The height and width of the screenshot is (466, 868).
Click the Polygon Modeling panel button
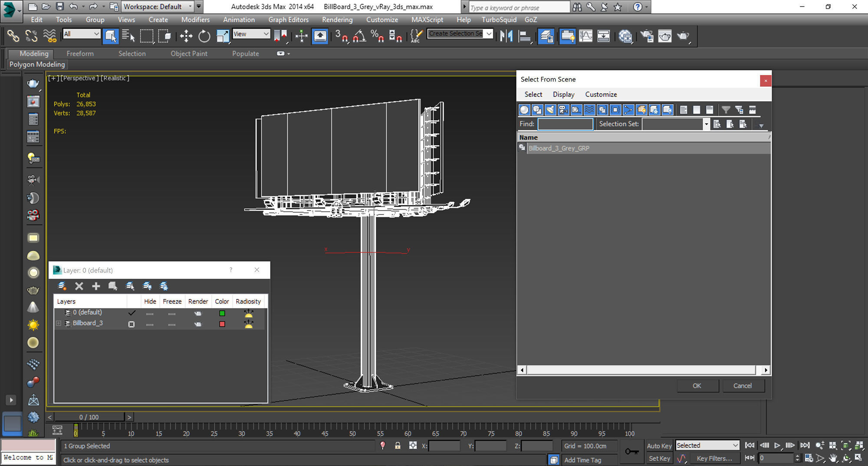pos(37,64)
